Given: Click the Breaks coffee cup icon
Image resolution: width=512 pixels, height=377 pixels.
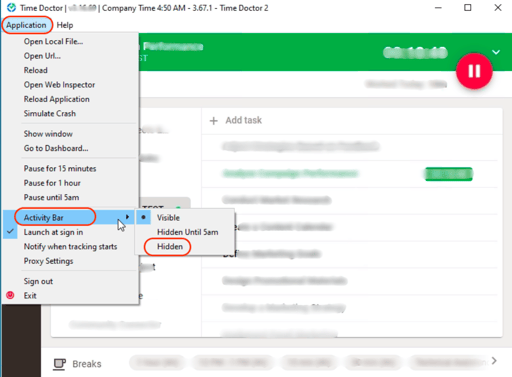Looking at the screenshot, I should [x=59, y=364].
